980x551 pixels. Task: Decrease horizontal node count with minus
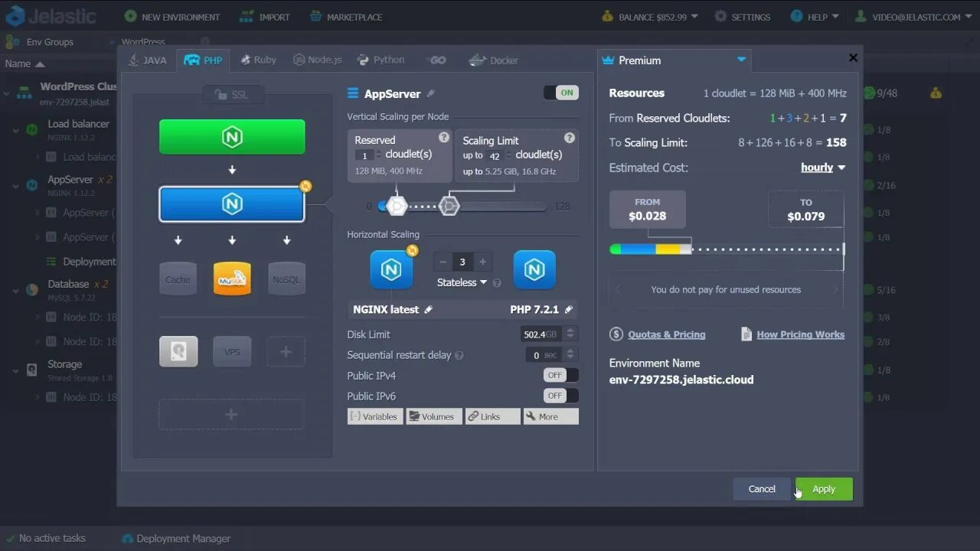pos(443,262)
